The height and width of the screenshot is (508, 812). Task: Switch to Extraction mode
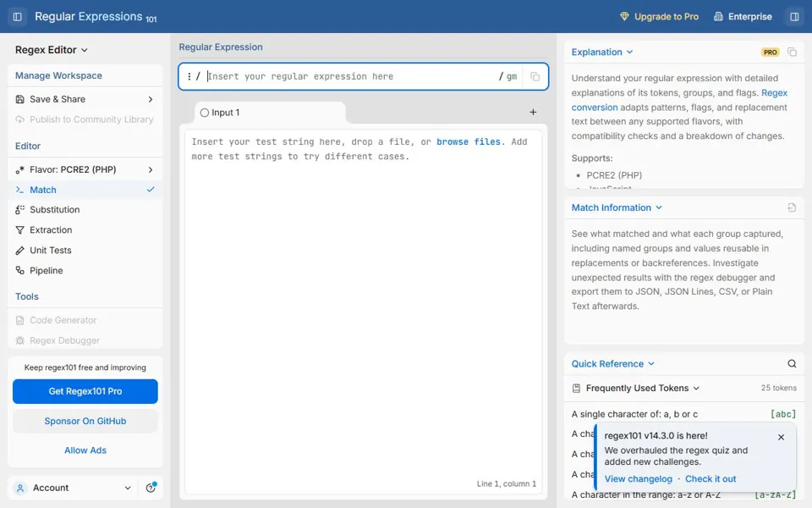point(85,229)
